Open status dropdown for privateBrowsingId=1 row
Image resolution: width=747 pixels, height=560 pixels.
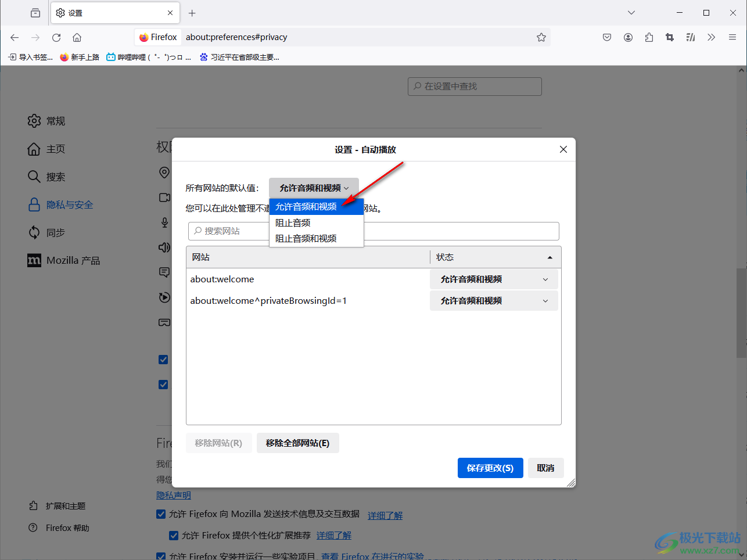pos(494,300)
